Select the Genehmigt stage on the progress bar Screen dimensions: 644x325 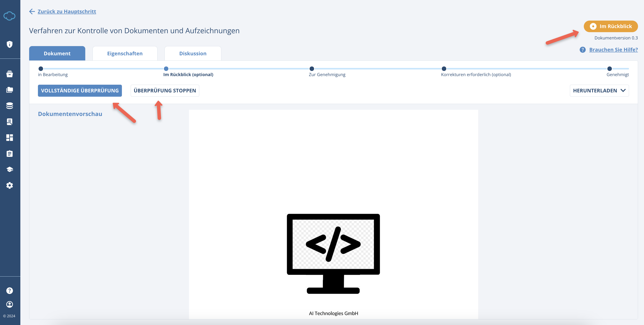coord(610,69)
